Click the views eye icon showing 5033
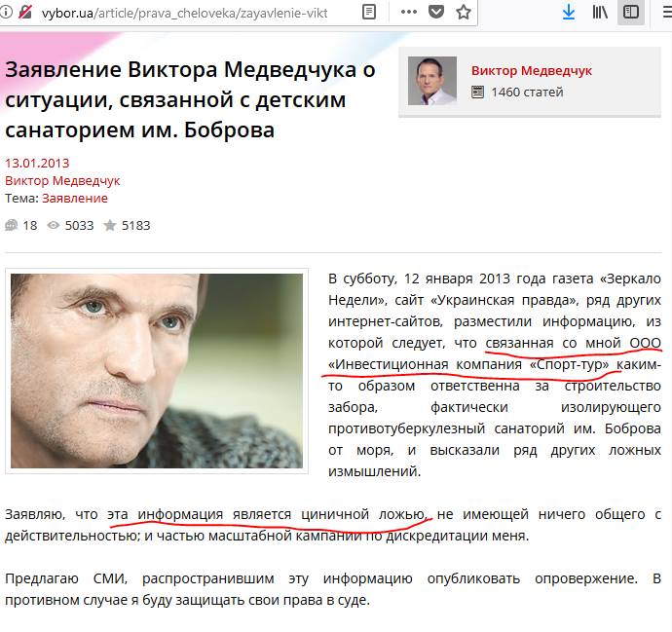The width and height of the screenshot is (672, 632). [x=54, y=225]
